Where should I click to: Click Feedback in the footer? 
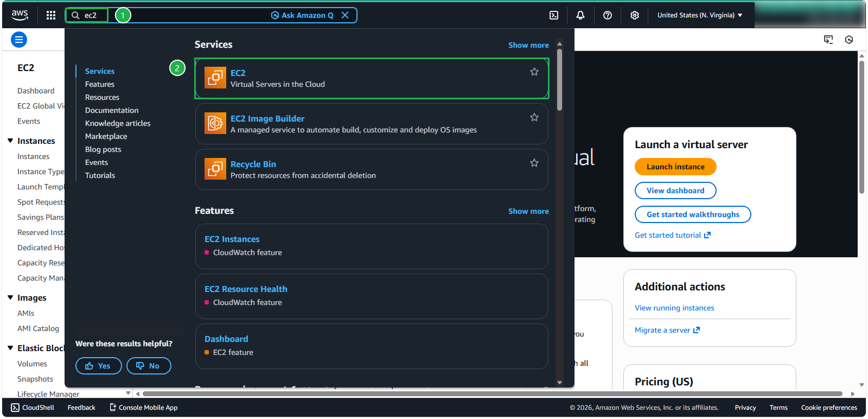(81, 408)
